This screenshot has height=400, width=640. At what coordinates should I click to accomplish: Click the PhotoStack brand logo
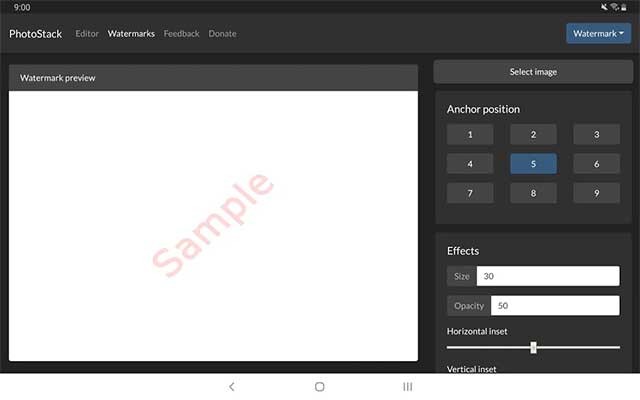pos(36,34)
